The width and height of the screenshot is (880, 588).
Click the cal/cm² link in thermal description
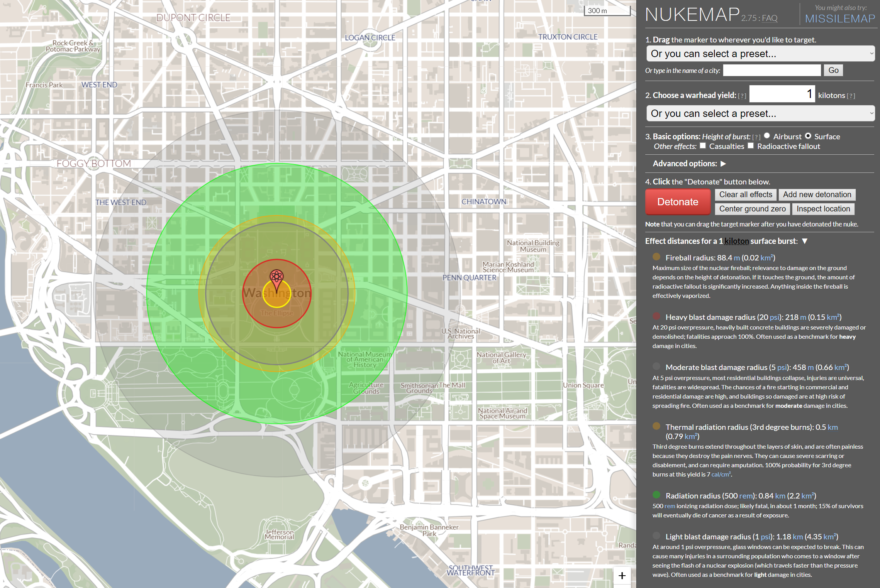[721, 474]
